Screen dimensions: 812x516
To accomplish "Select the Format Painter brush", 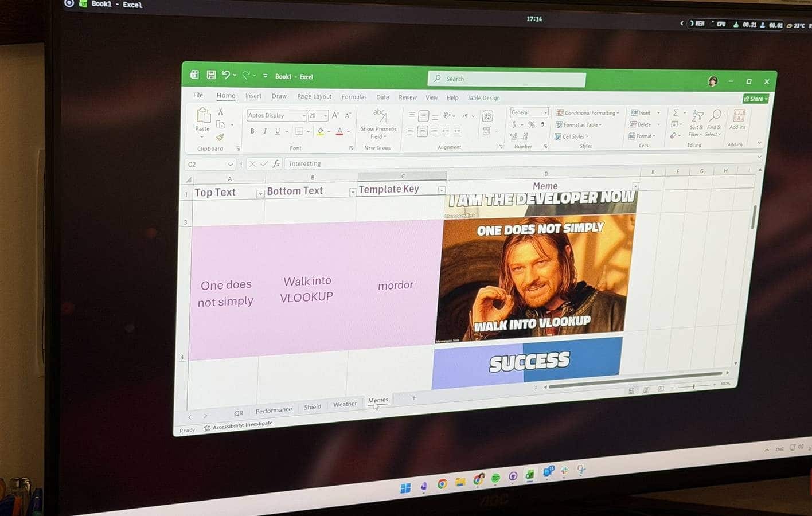I will tap(220, 137).
